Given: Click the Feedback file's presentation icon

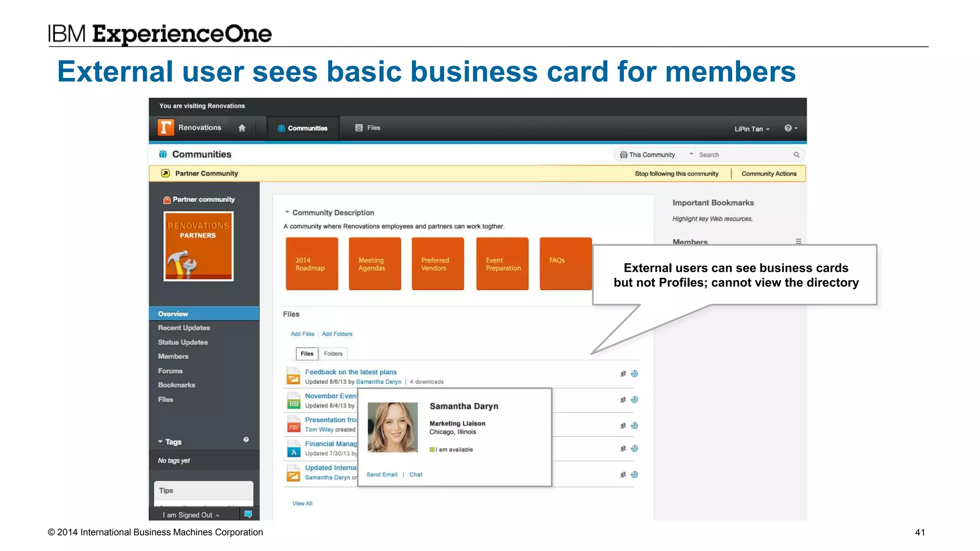Looking at the screenshot, I should [x=293, y=376].
